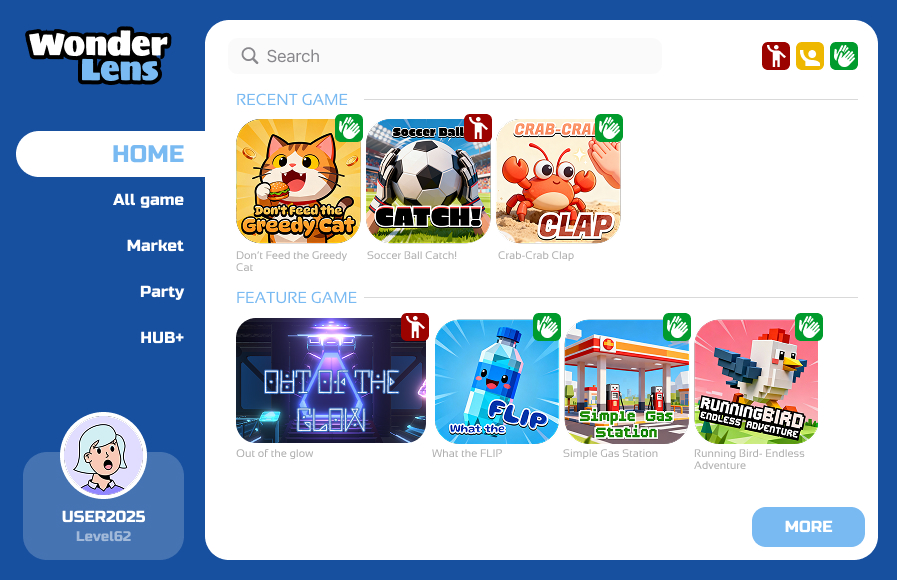Image resolution: width=897 pixels, height=580 pixels.
Task: Click hand badge on Greedy Cat game
Action: coord(349,128)
